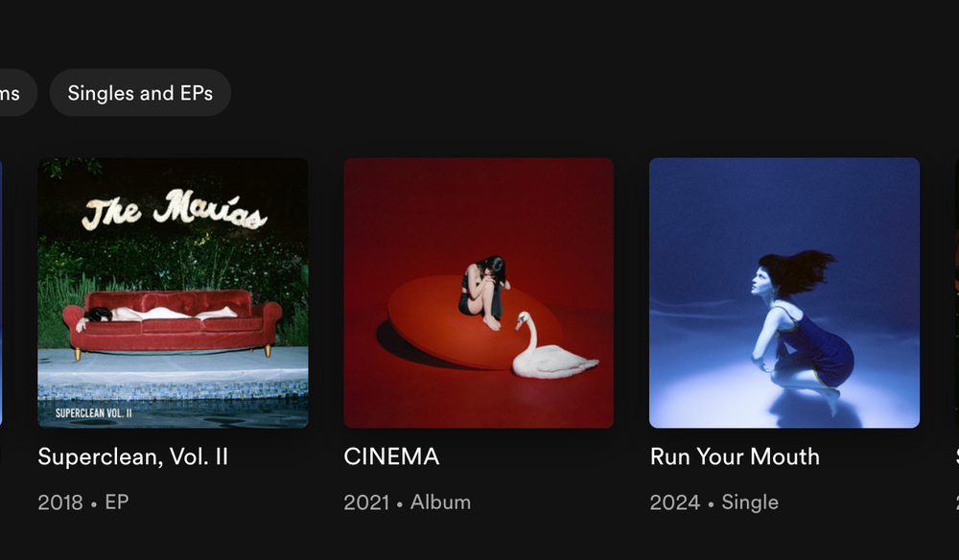Open the partially visible blue cover at left edge
This screenshot has width=959, height=560.
point(1,292)
